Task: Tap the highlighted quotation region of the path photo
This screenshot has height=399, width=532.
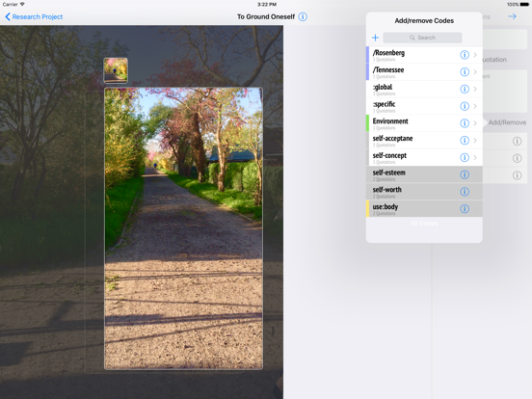Action: pyautogui.click(x=183, y=228)
